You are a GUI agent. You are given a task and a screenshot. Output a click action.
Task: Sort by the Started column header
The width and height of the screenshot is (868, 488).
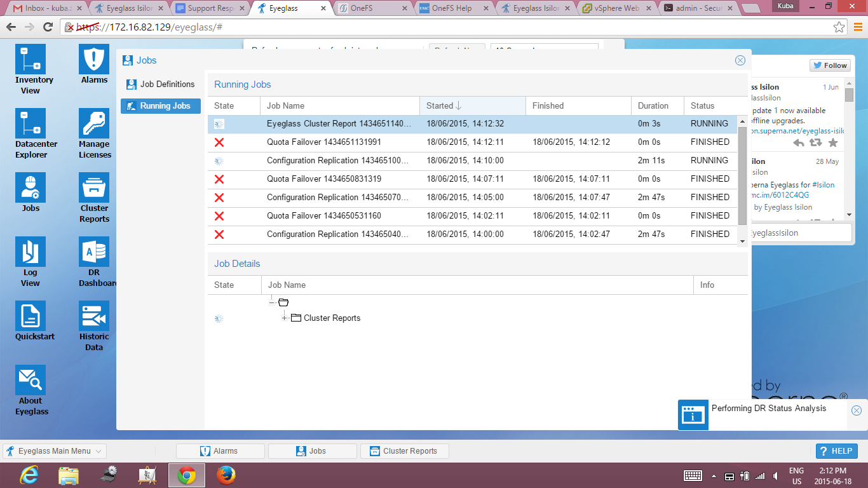pyautogui.click(x=473, y=106)
